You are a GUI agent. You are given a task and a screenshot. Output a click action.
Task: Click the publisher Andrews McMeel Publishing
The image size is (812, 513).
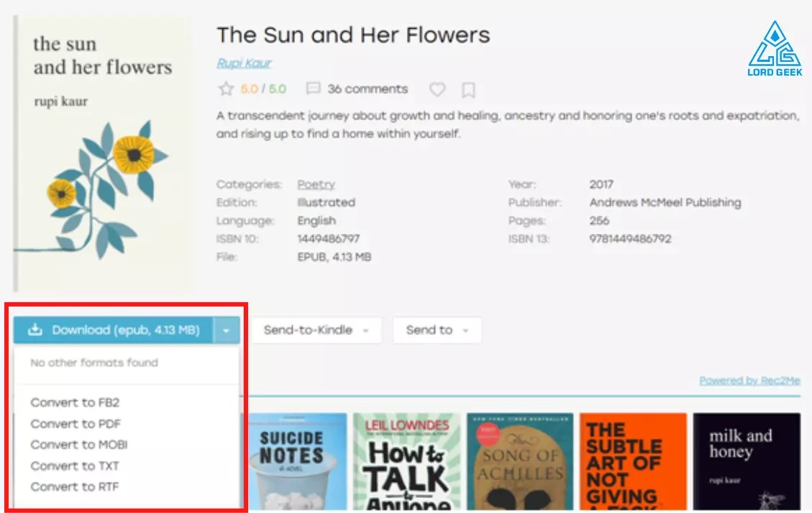tap(665, 203)
